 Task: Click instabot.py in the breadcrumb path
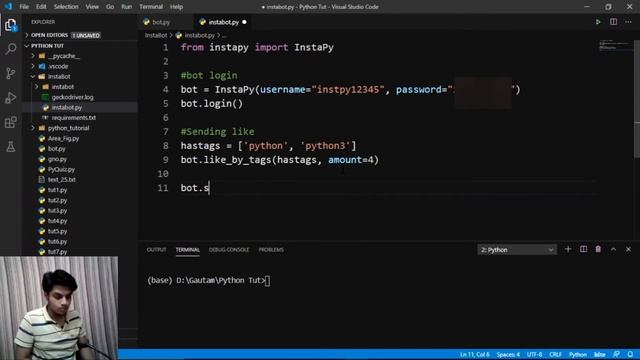pyautogui.click(x=199, y=36)
